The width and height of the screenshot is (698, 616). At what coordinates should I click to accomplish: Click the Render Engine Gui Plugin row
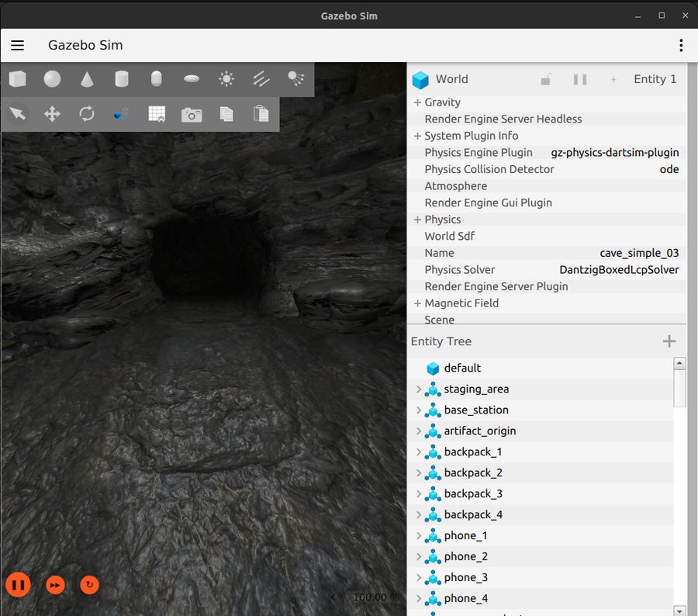point(547,202)
